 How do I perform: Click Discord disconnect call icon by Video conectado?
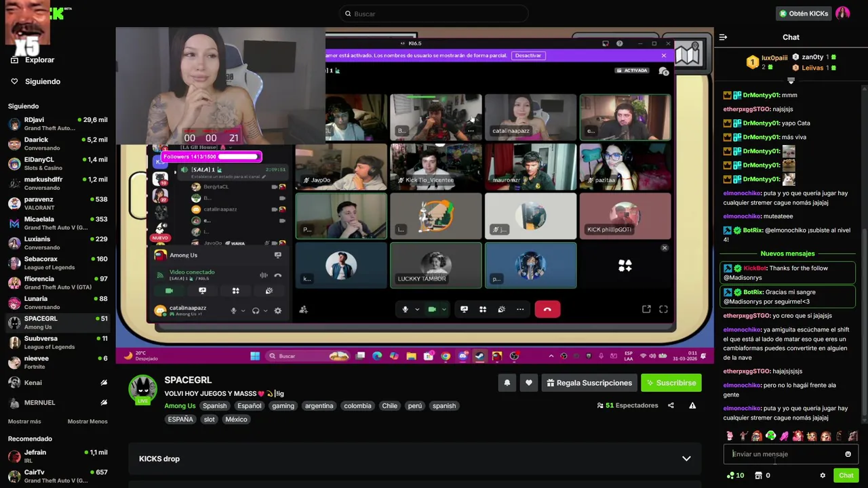(x=277, y=275)
